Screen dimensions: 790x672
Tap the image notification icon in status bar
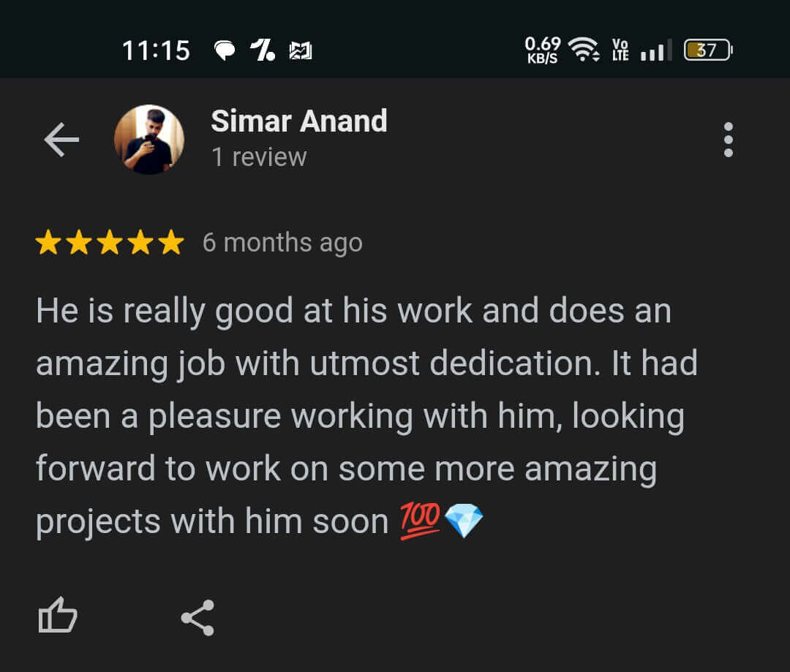(301, 51)
